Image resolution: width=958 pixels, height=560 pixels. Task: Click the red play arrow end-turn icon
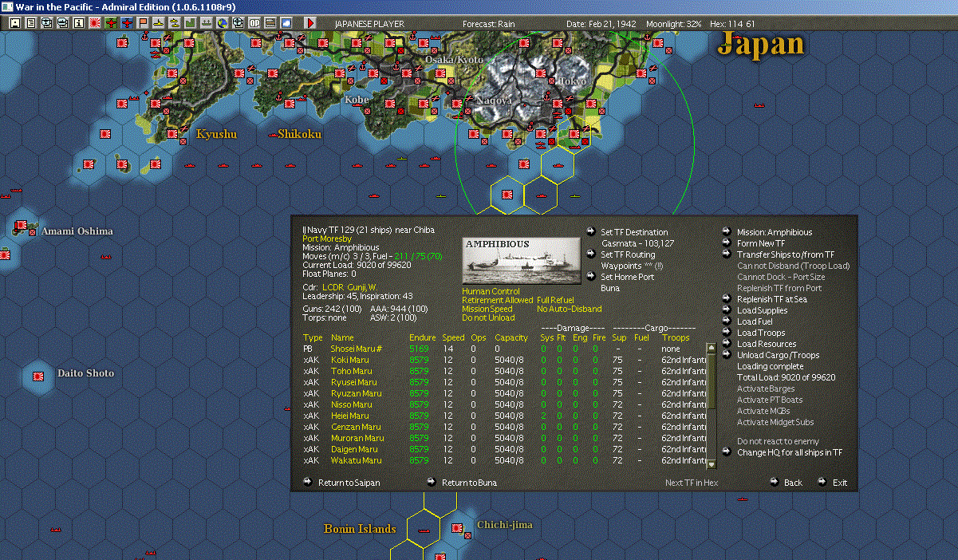(310, 23)
